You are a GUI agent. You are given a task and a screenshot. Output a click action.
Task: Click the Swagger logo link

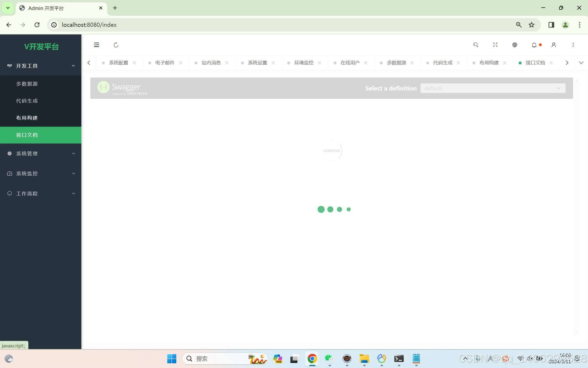[122, 88]
